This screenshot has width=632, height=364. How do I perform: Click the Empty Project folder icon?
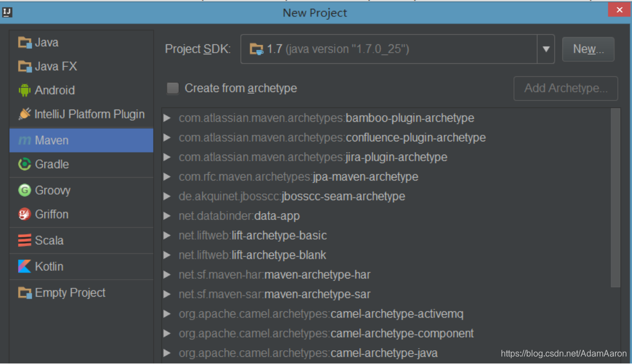pyautogui.click(x=25, y=293)
